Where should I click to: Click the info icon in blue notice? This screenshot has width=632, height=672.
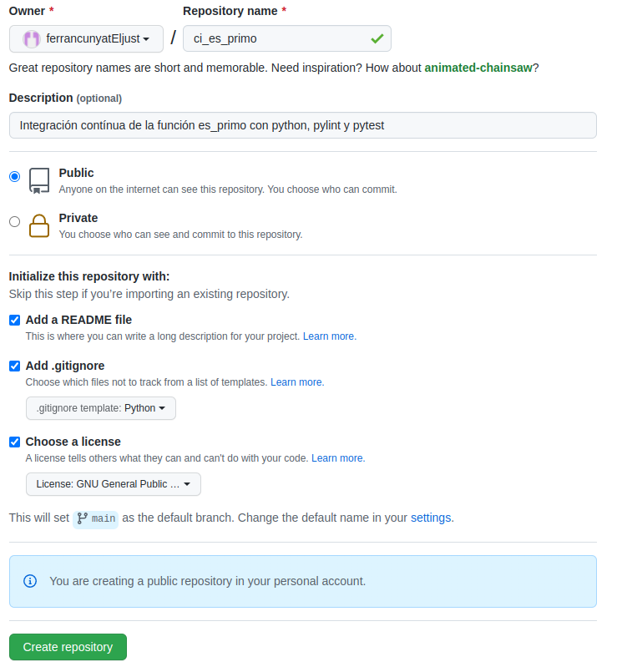pyautogui.click(x=30, y=581)
